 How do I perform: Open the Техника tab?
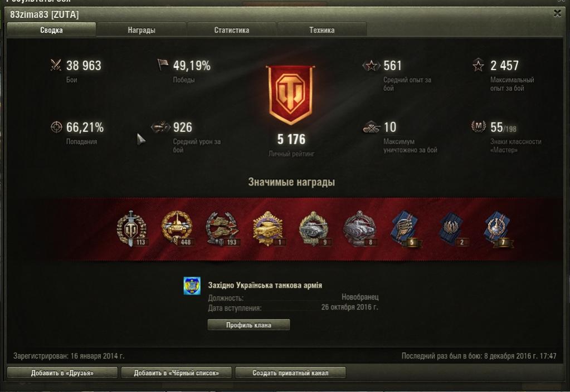point(321,30)
